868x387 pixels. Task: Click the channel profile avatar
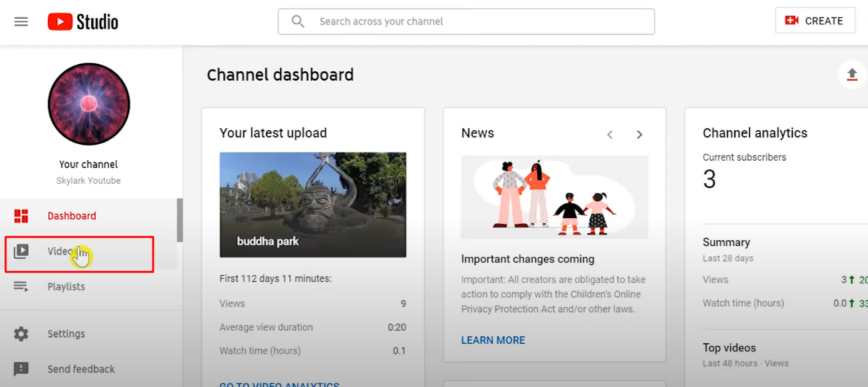(89, 104)
